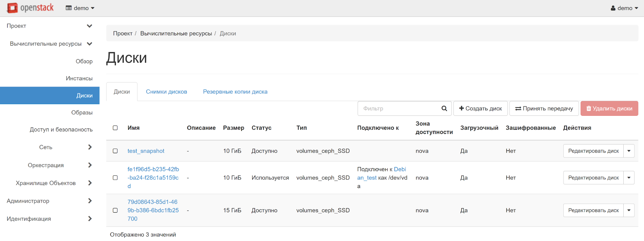
Task: Expand the Оркестрация sidebar group
Action: pyautogui.click(x=50, y=165)
